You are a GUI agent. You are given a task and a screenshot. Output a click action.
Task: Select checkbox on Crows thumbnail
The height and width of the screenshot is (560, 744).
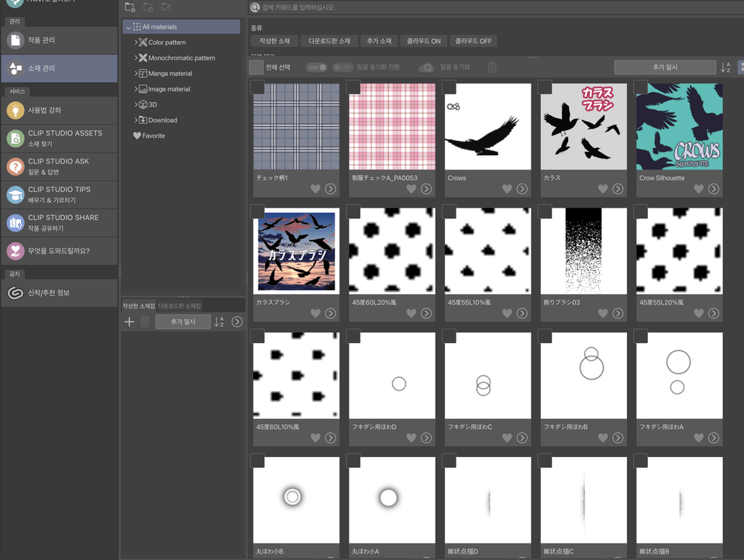click(x=449, y=88)
